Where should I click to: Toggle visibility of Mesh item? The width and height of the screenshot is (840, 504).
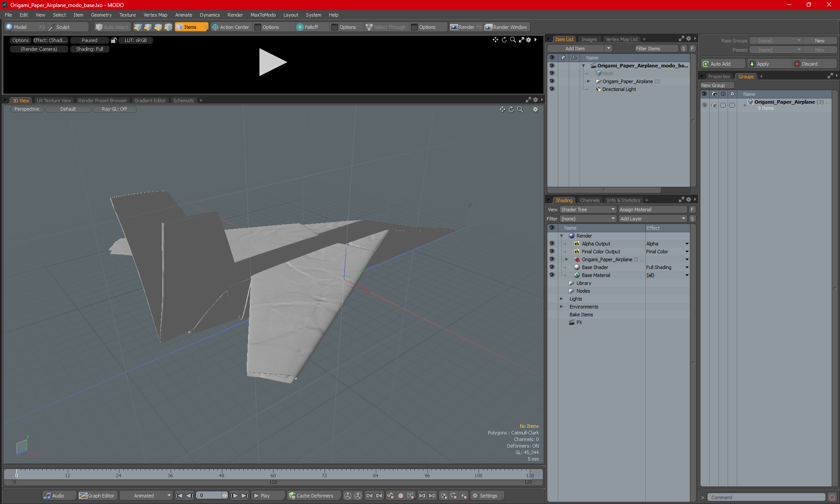coord(552,73)
